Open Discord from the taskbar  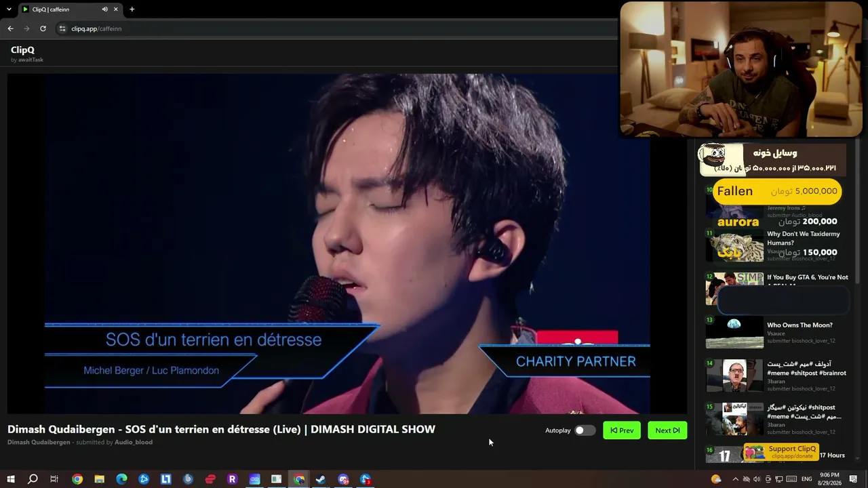[x=343, y=479]
